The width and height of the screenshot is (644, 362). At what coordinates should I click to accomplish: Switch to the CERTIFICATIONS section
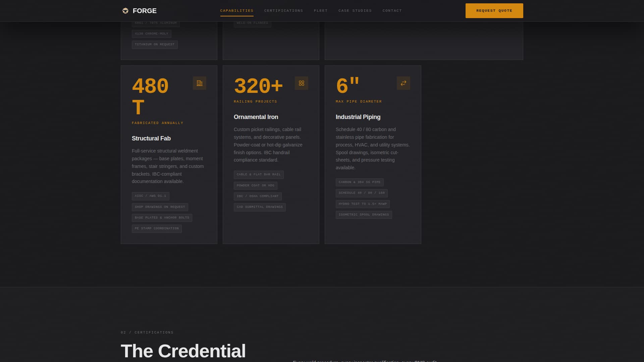click(283, 10)
